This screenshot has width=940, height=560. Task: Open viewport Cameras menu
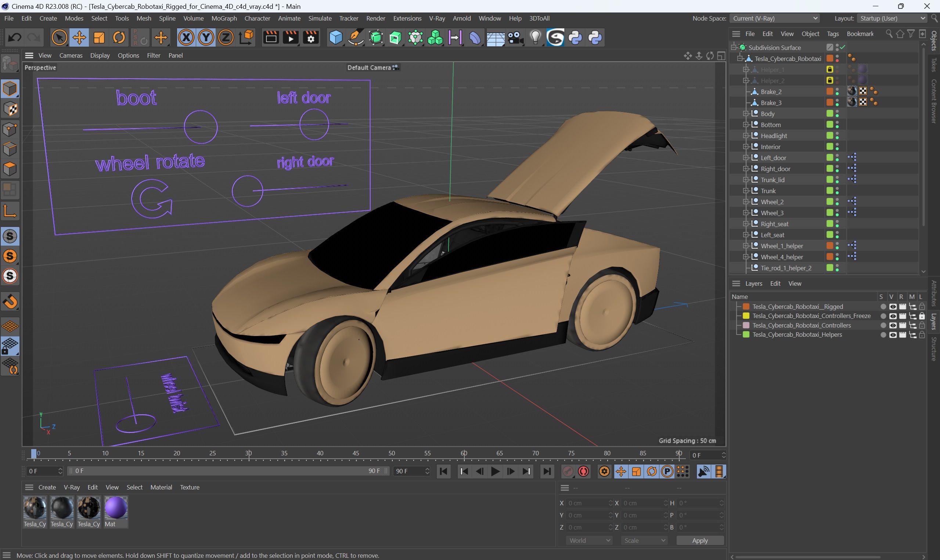(x=71, y=55)
